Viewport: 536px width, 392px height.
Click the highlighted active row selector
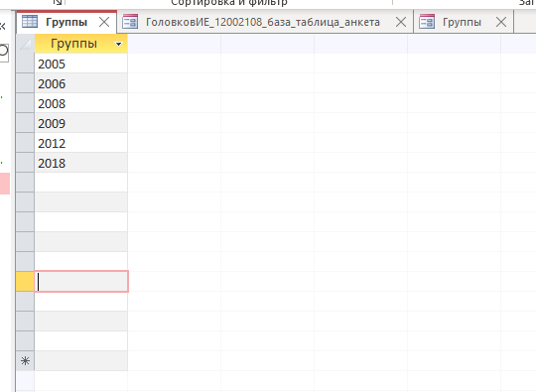pyautogui.click(x=25, y=282)
